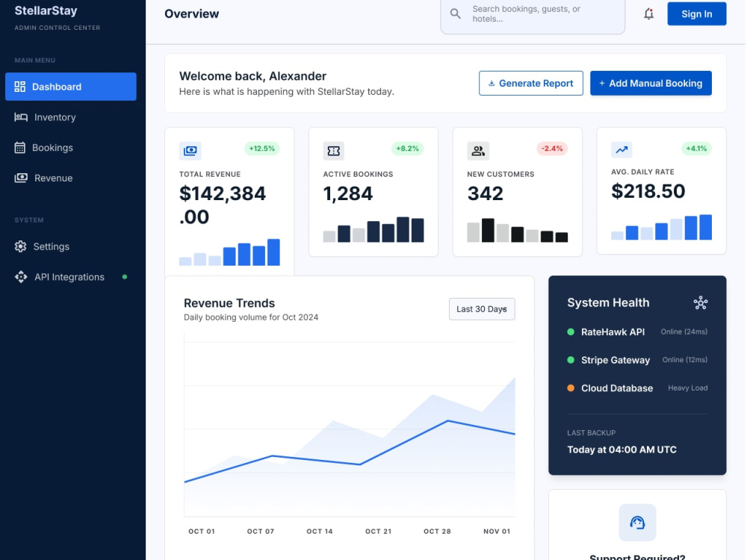Click the $142,384.00 revenue value
747x560 pixels.
tap(223, 205)
